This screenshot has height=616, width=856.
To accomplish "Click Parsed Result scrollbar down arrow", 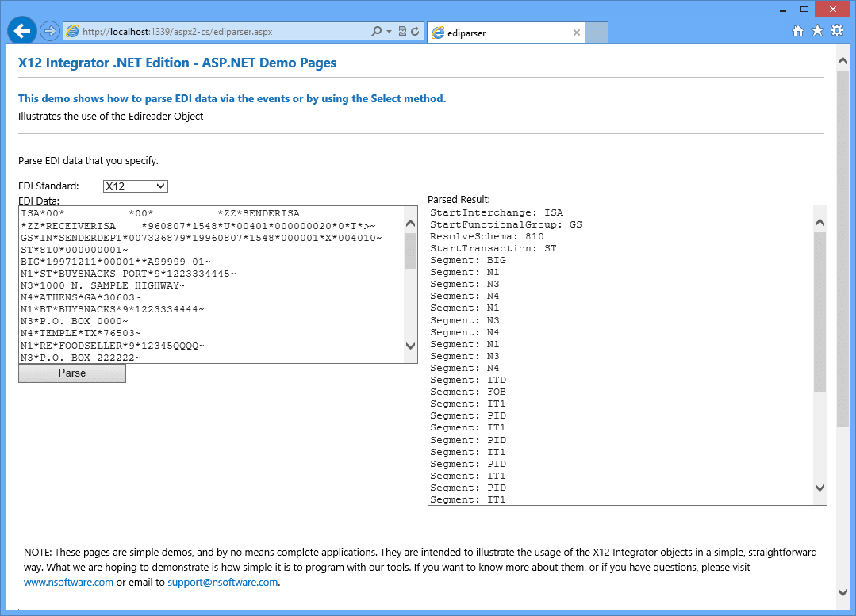I will [820, 488].
